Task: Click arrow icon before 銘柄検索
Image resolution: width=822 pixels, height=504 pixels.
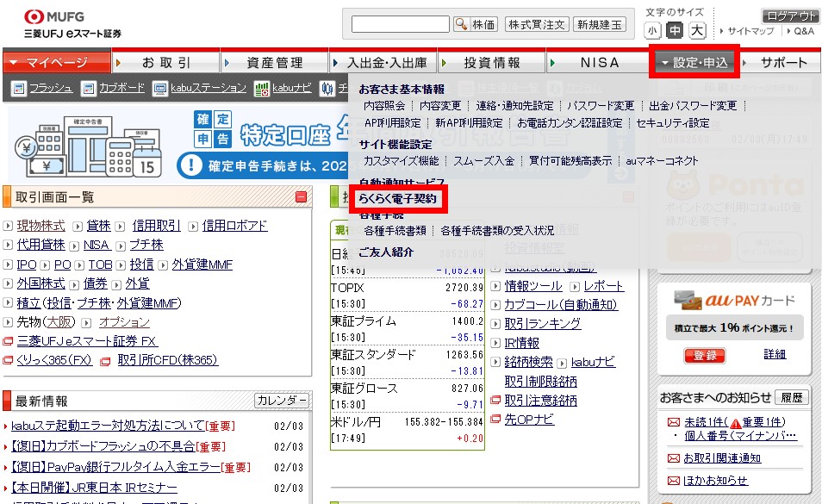Action: point(495,362)
